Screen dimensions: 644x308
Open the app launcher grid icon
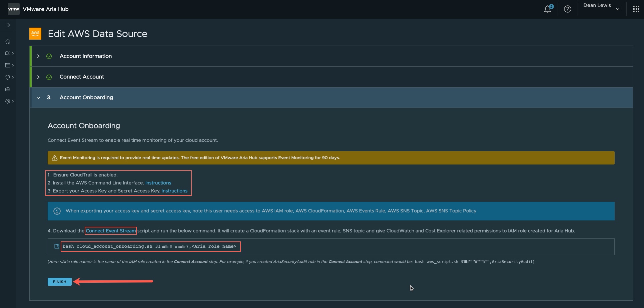636,9
